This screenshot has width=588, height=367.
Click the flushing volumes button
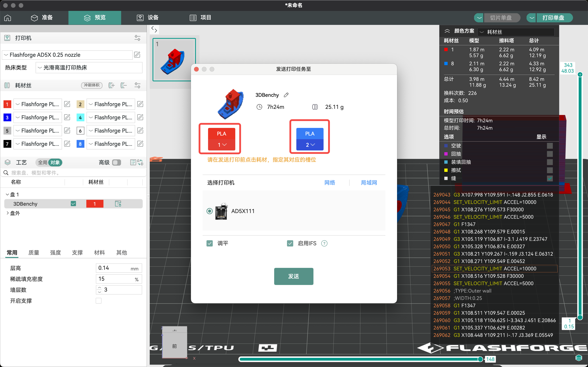pos(92,85)
